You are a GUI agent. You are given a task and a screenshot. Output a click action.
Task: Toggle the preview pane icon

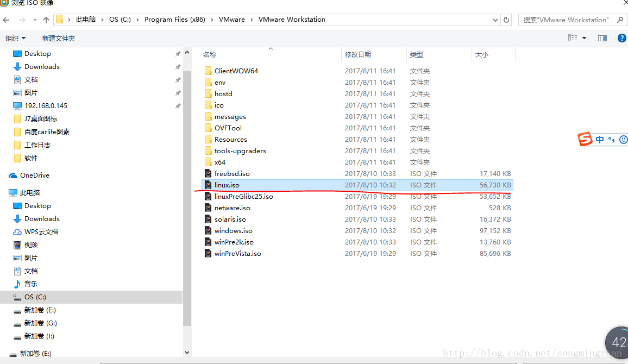[x=602, y=38]
